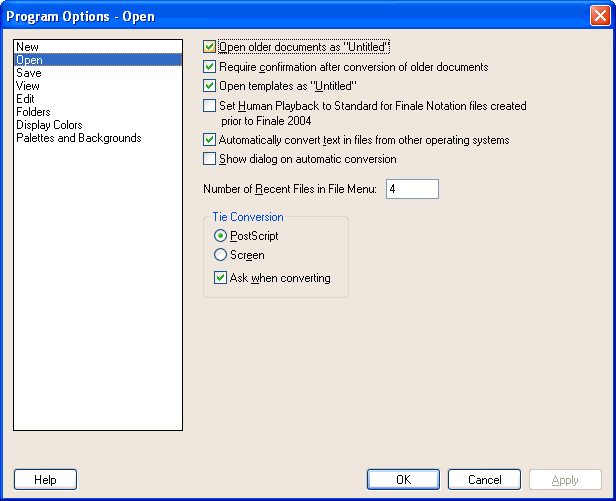Click Cancel to dismiss dialog

[484, 479]
